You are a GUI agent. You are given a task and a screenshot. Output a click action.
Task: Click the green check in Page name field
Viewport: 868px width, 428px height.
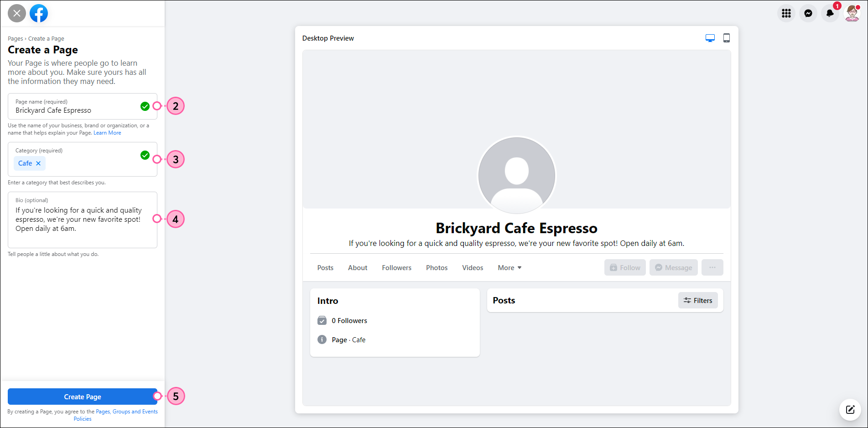tap(145, 106)
